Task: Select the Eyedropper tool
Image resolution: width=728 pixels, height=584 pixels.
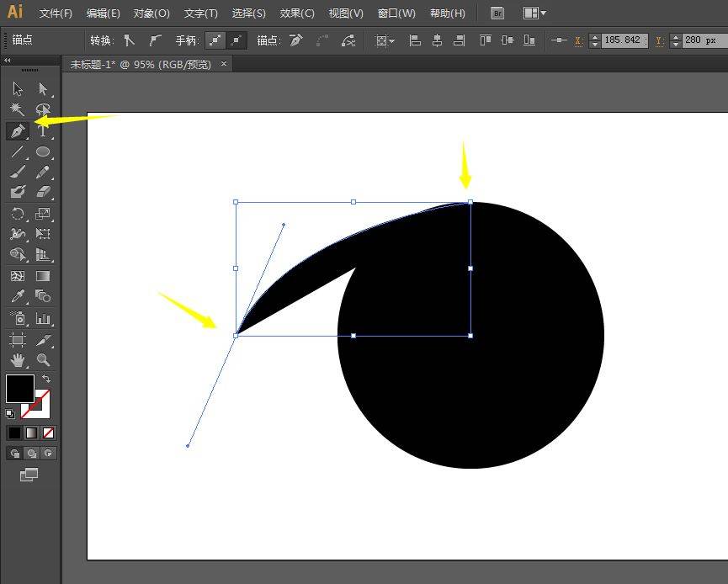Action: pos(17,296)
